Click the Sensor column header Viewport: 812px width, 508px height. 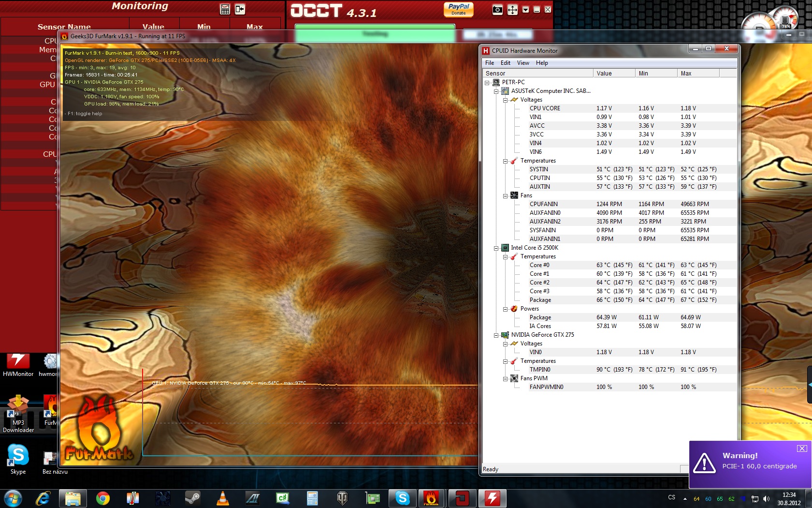[x=538, y=74]
